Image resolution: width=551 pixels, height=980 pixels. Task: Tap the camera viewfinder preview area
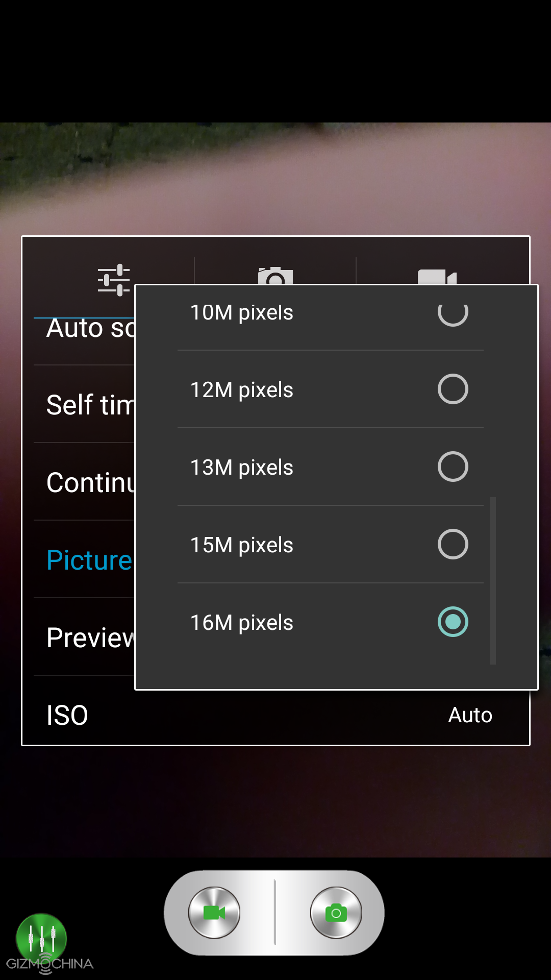pos(275,179)
